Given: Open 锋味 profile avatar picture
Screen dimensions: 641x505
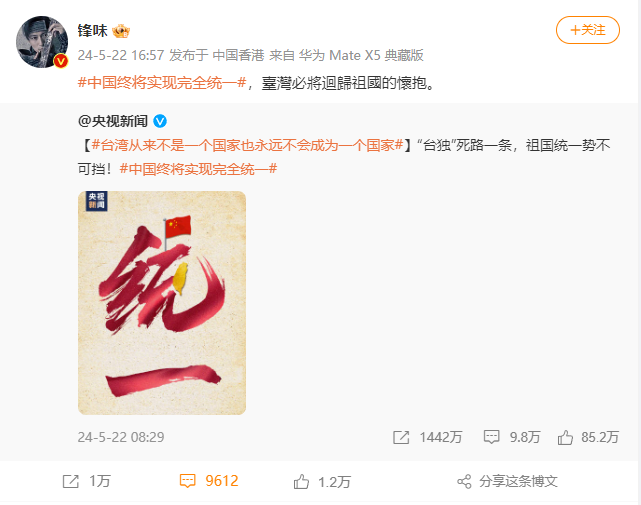Looking at the screenshot, I should (42, 42).
